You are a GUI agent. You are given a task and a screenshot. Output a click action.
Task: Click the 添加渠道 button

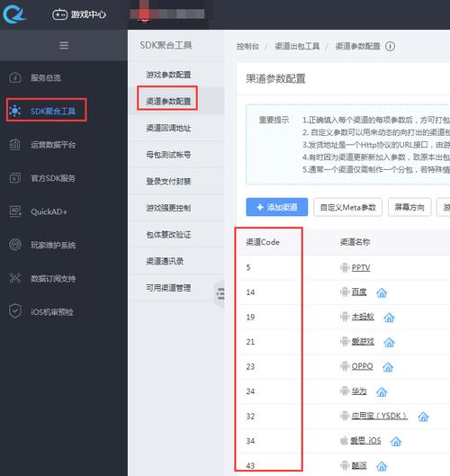277,207
